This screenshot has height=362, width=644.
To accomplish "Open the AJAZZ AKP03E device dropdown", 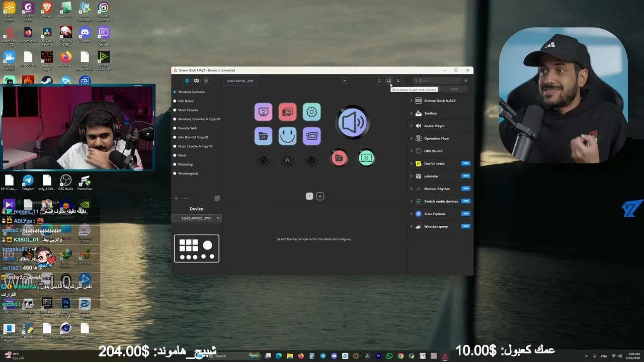I will [197, 218].
